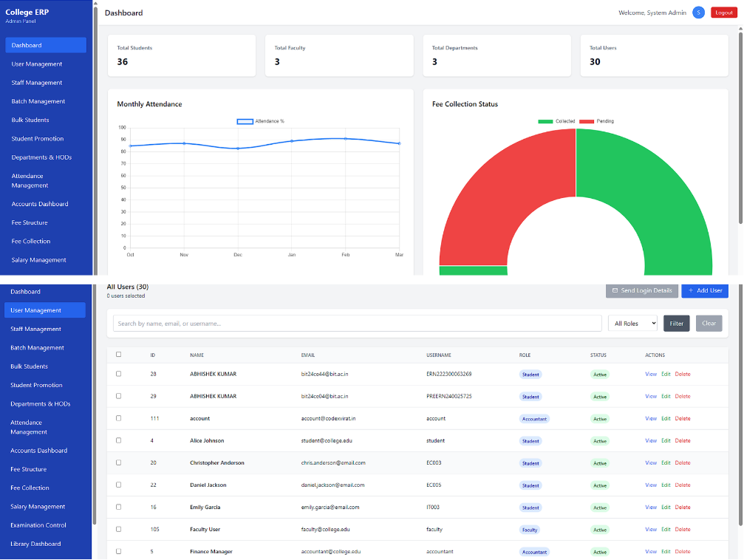Mark the checkbox for the account user row
The height and width of the screenshot is (560, 744).
pyautogui.click(x=118, y=418)
